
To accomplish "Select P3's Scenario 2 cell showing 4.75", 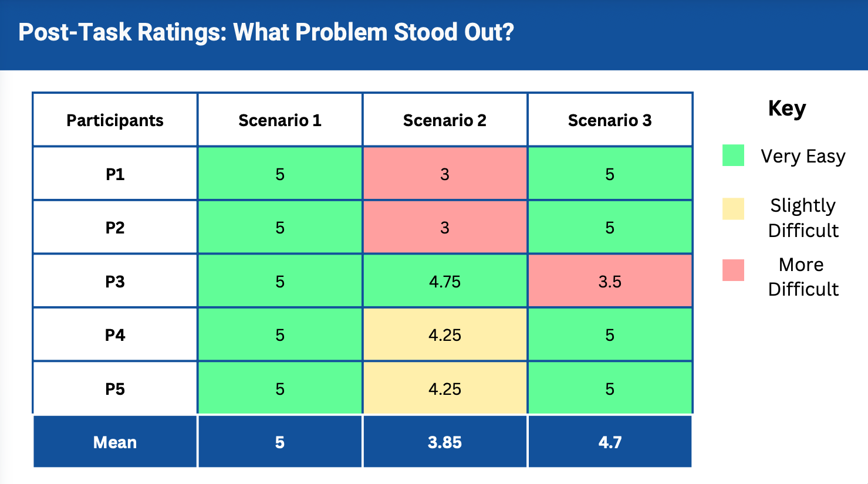I will click(x=445, y=282).
